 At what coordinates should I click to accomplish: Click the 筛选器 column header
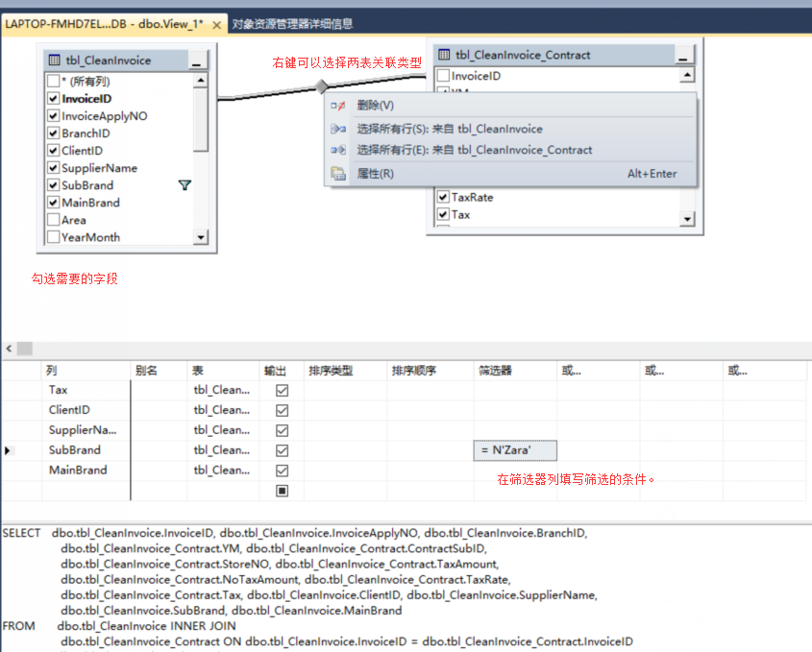coord(515,371)
